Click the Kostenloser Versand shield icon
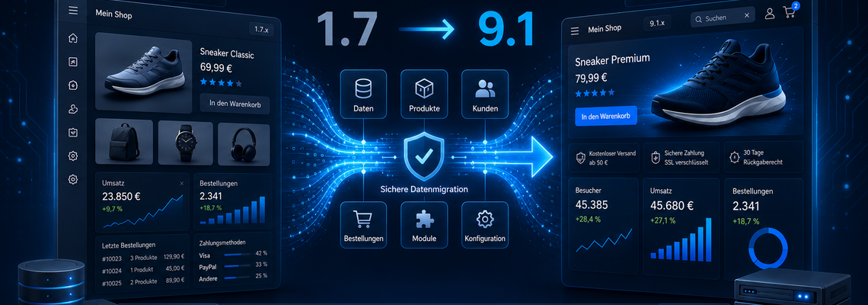This screenshot has width=868, height=305. click(581, 157)
